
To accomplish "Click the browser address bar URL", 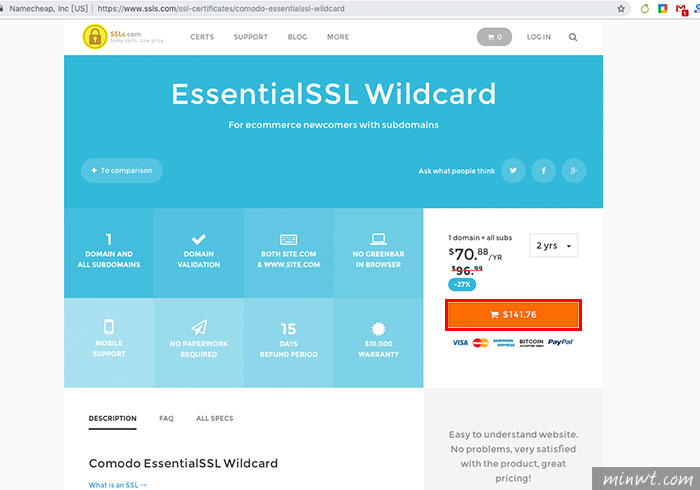I will coord(221,8).
